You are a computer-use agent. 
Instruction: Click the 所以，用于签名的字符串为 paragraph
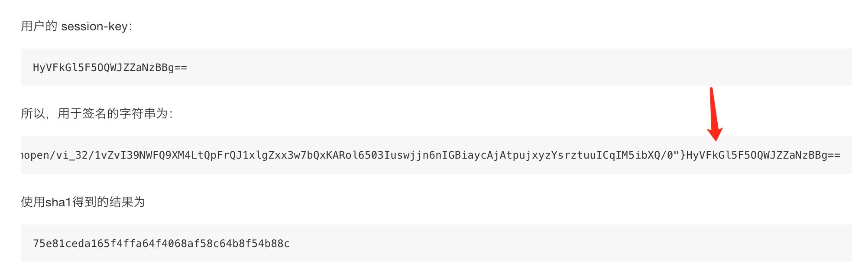(x=97, y=114)
